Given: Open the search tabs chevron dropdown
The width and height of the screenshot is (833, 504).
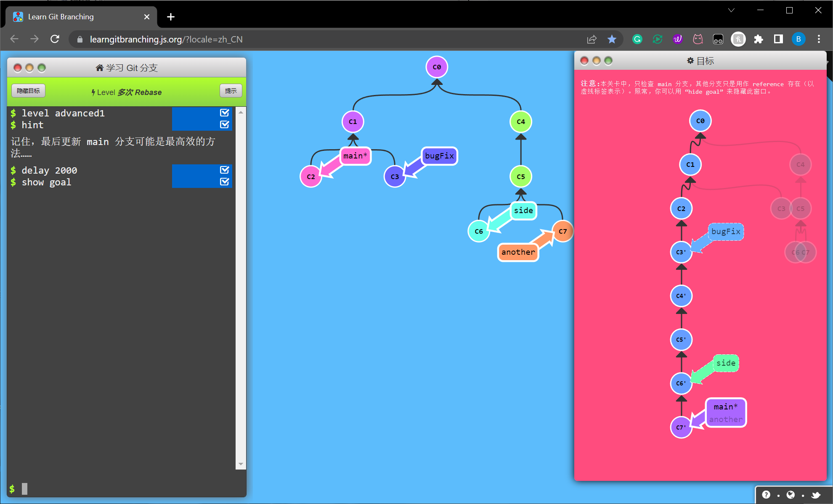Looking at the screenshot, I should tap(731, 10).
